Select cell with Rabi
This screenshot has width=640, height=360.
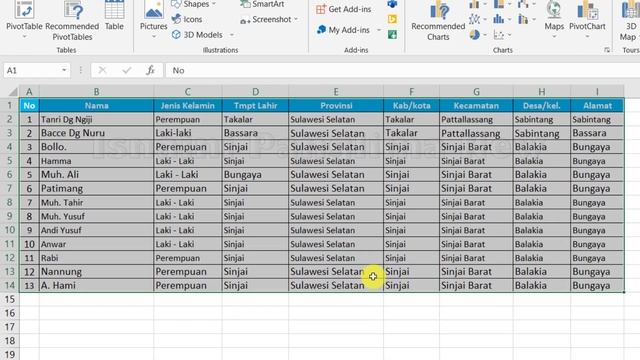[x=96, y=258]
